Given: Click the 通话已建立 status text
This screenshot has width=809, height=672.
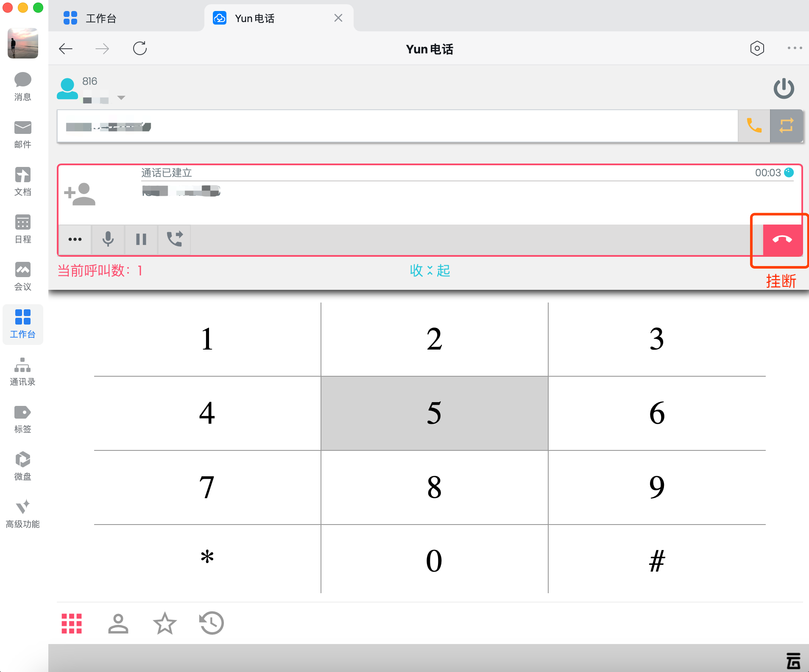Looking at the screenshot, I should [x=167, y=172].
